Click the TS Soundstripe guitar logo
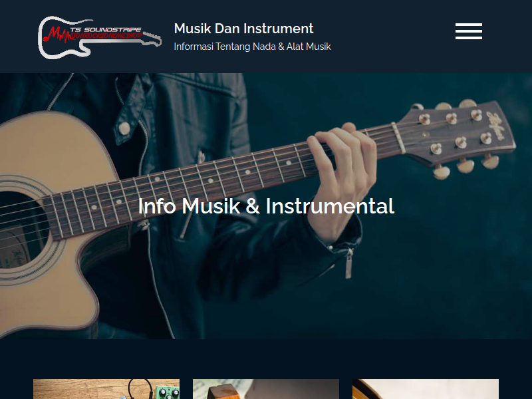Viewport: 532px width, 399px height. [x=99, y=37]
